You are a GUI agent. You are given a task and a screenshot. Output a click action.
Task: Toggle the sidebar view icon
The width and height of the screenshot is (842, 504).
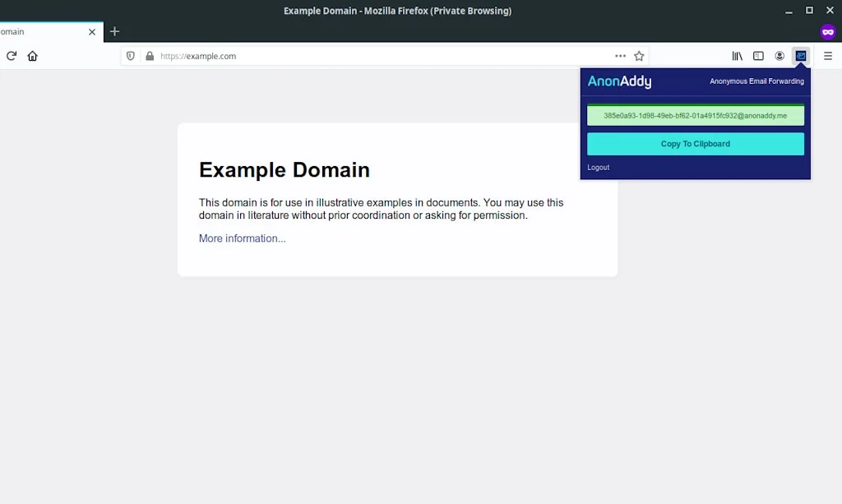pos(758,56)
